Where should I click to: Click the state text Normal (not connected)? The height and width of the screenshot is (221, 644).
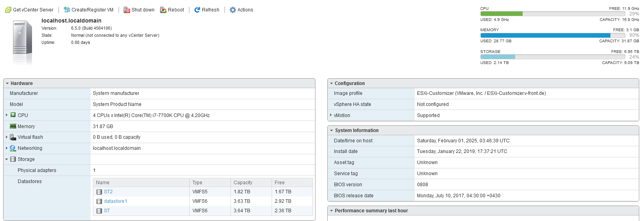pos(115,35)
